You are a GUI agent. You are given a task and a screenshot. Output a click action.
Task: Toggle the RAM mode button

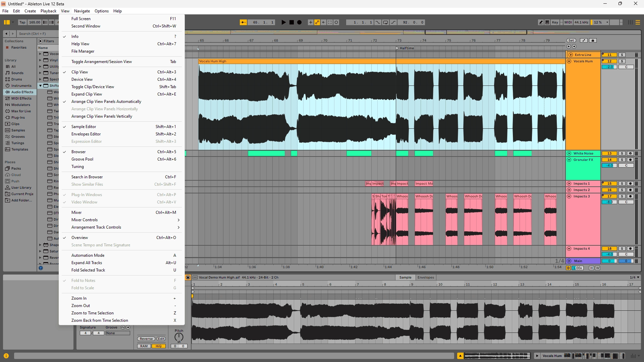(x=144, y=346)
